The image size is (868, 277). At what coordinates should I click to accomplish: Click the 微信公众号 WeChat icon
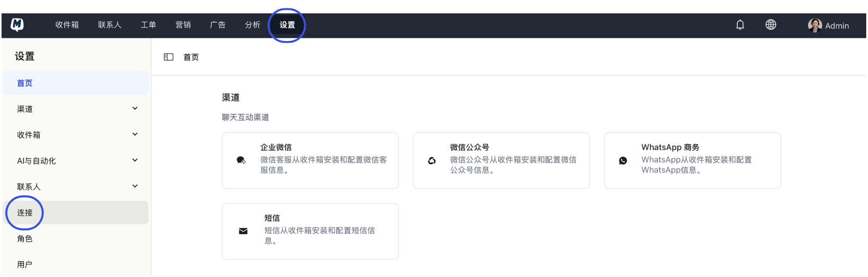433,161
